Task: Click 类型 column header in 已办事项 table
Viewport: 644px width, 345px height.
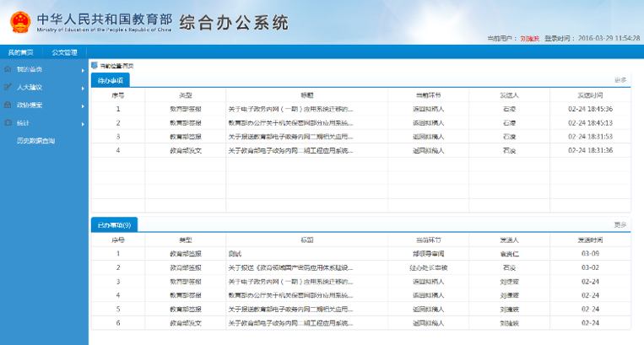Action: [x=185, y=240]
